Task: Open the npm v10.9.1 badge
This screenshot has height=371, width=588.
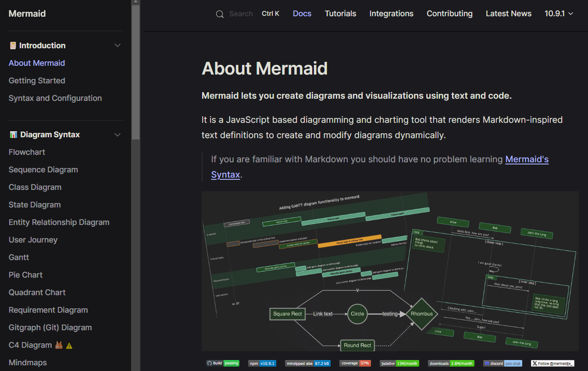Action: 262,363
